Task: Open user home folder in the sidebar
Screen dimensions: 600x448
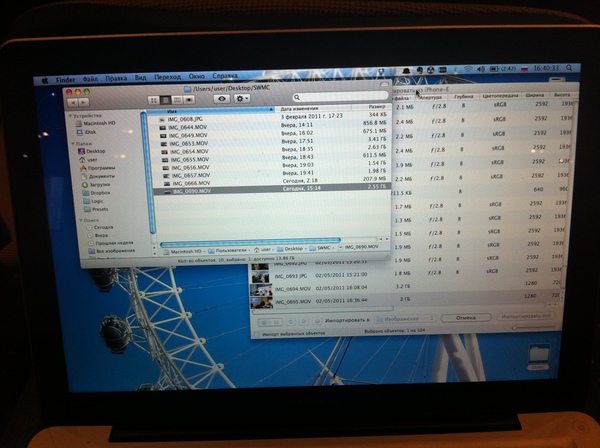Action: click(88, 160)
